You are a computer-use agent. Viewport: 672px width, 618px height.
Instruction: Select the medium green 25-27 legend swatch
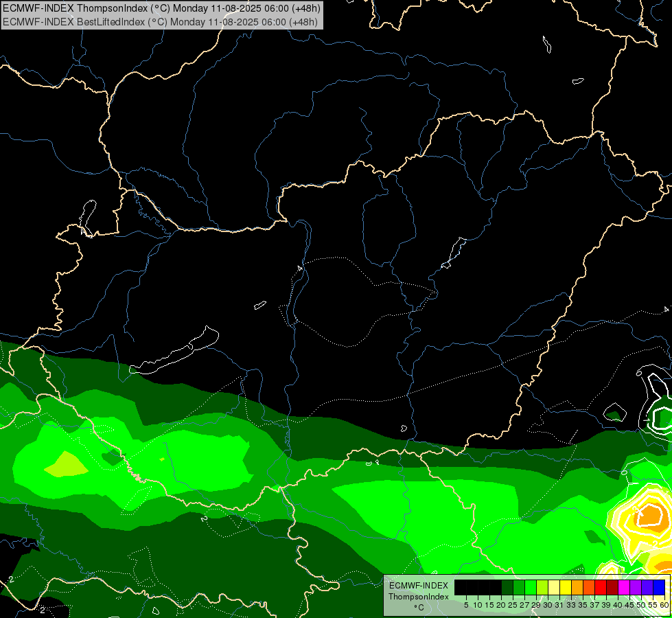point(519,587)
